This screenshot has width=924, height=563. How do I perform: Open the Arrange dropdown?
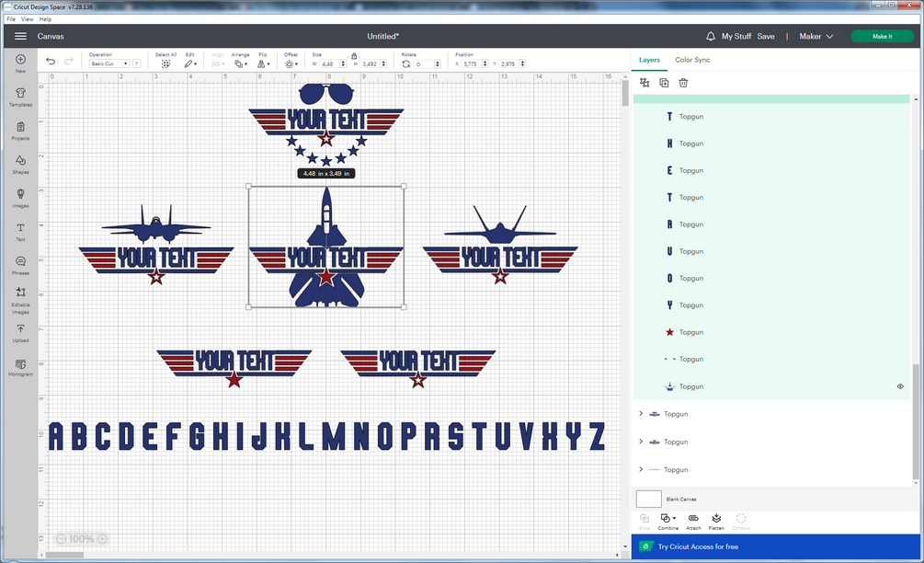click(241, 63)
